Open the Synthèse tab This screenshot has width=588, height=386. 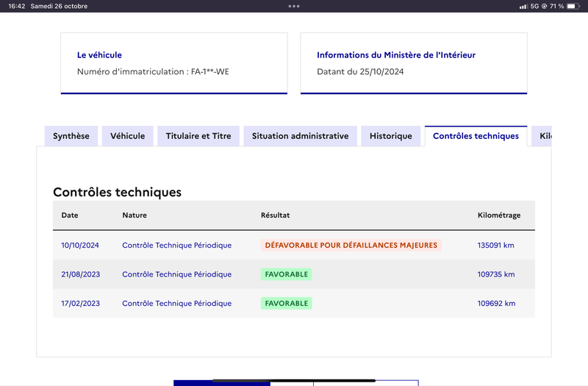(71, 136)
